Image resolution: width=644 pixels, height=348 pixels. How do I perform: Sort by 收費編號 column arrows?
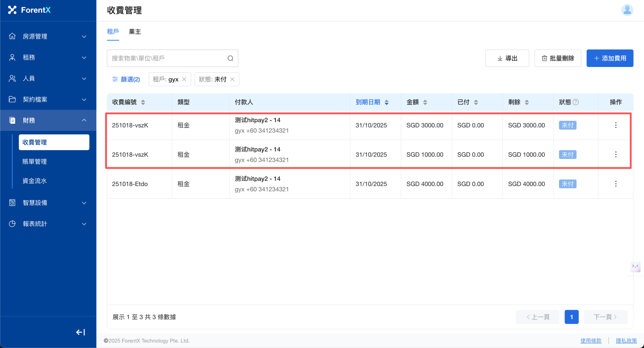click(143, 102)
